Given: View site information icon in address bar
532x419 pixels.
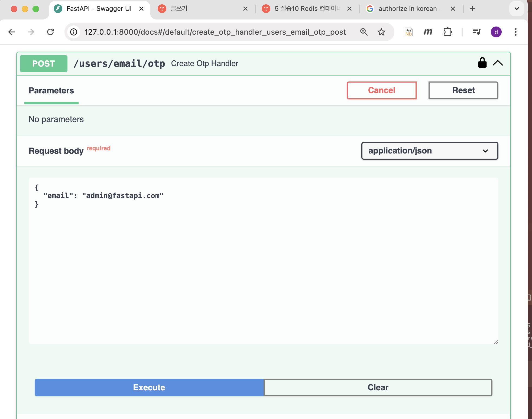Looking at the screenshot, I should pyautogui.click(x=74, y=32).
